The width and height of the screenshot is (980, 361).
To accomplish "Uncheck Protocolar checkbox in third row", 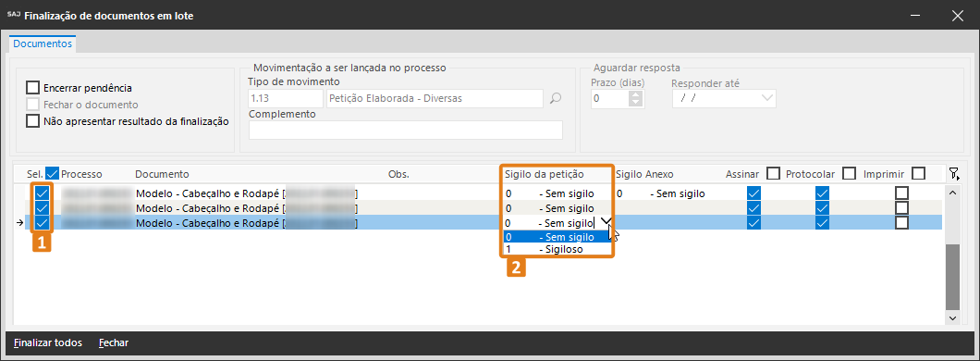I will [822, 223].
